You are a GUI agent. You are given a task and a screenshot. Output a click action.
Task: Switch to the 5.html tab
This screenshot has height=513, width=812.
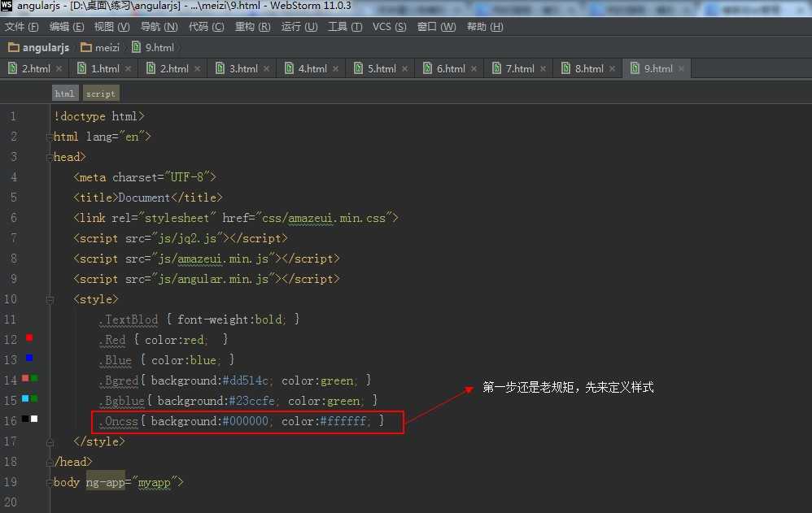point(380,68)
